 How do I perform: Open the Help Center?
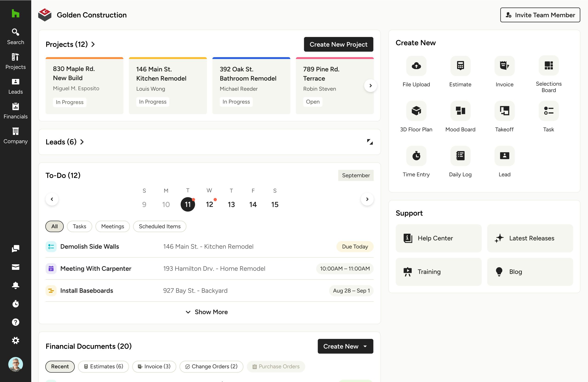tap(438, 238)
